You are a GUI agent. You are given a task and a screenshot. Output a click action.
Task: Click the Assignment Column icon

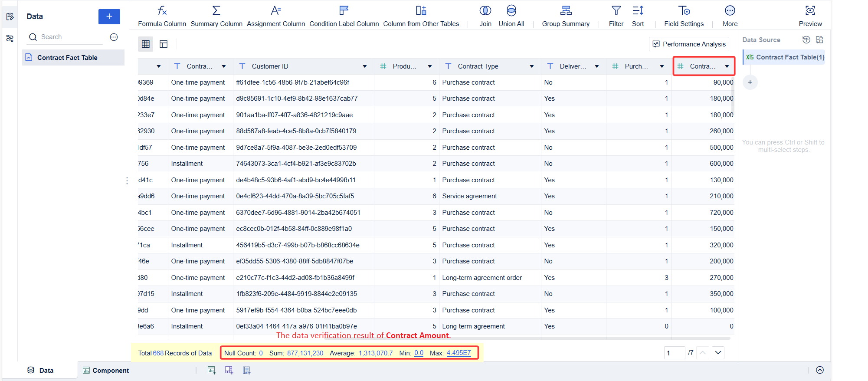coord(276,10)
